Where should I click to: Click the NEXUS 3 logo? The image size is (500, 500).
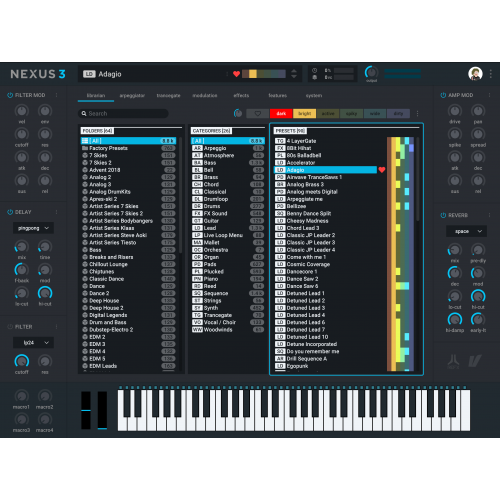(x=38, y=74)
